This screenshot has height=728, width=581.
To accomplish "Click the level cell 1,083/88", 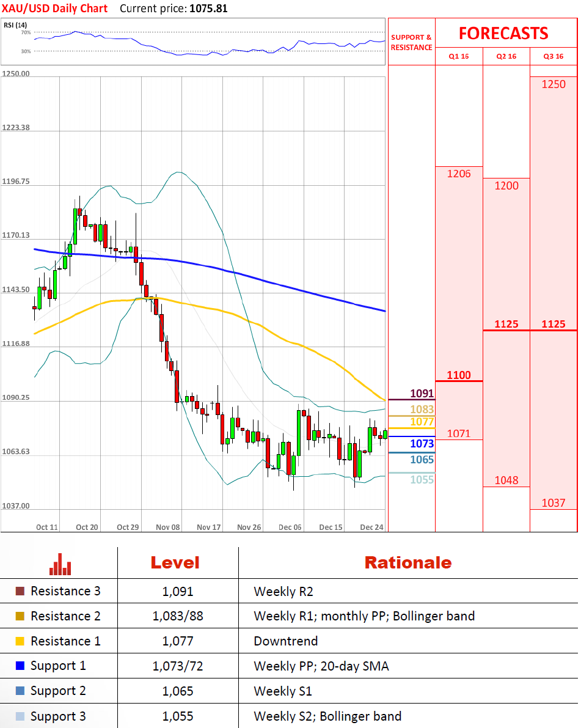I will pyautogui.click(x=178, y=616).
